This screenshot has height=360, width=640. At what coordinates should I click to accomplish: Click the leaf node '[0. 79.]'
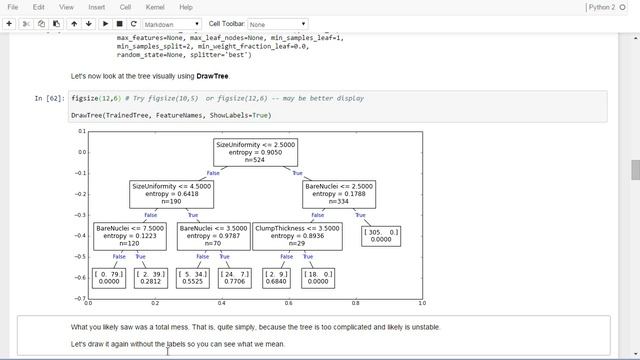109,278
